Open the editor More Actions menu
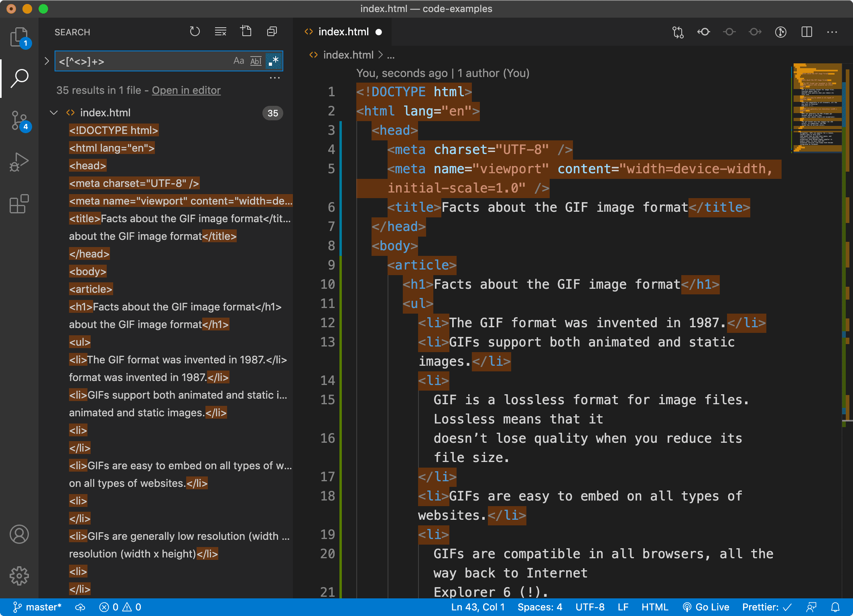 point(832,32)
